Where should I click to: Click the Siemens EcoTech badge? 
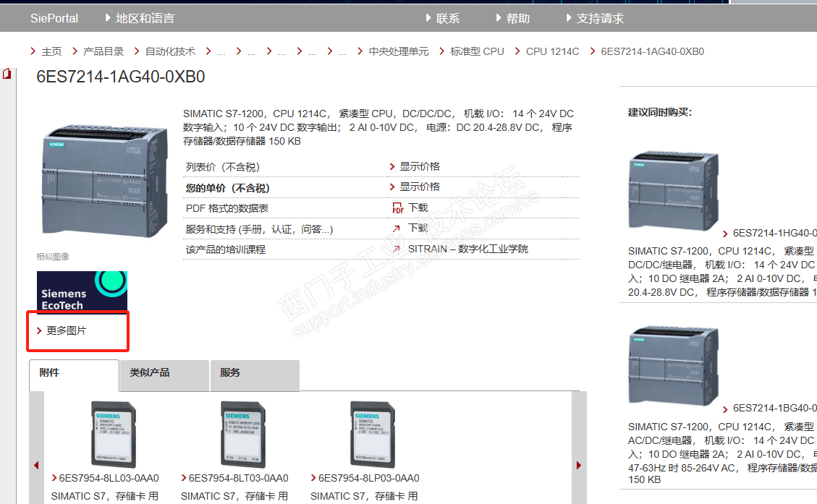point(82,291)
